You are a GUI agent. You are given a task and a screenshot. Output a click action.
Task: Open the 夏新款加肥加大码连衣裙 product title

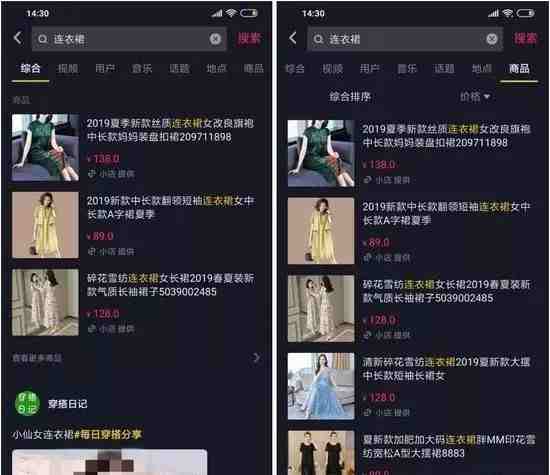449,446
